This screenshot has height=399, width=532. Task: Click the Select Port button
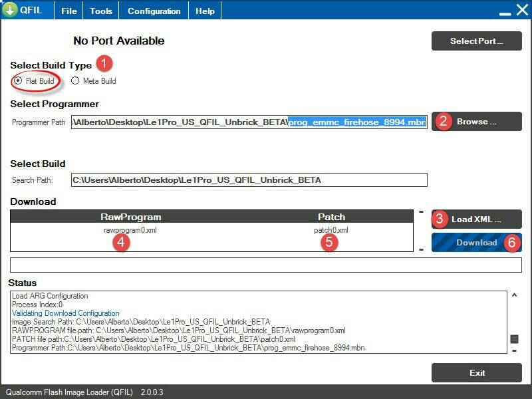pos(476,41)
